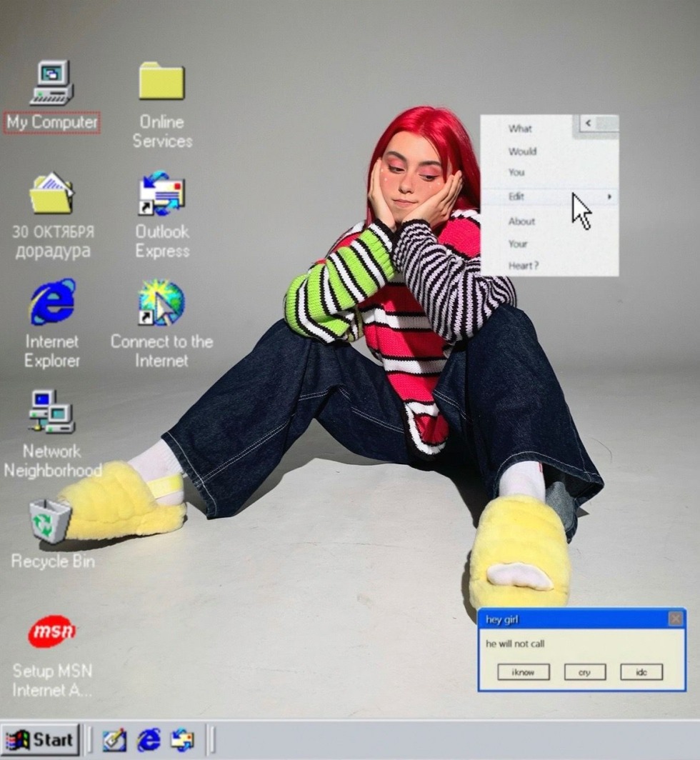Click the Show Desktop quick launch icon
700x760 pixels.
pyautogui.click(x=114, y=739)
